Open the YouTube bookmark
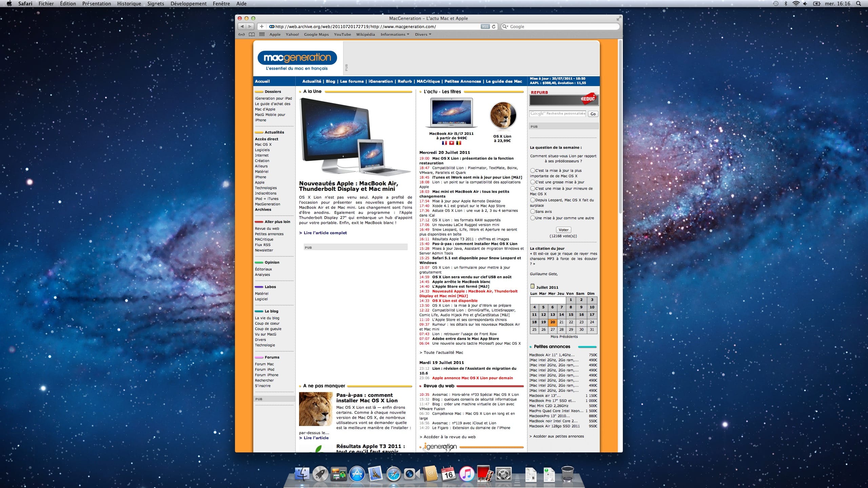 click(x=342, y=35)
